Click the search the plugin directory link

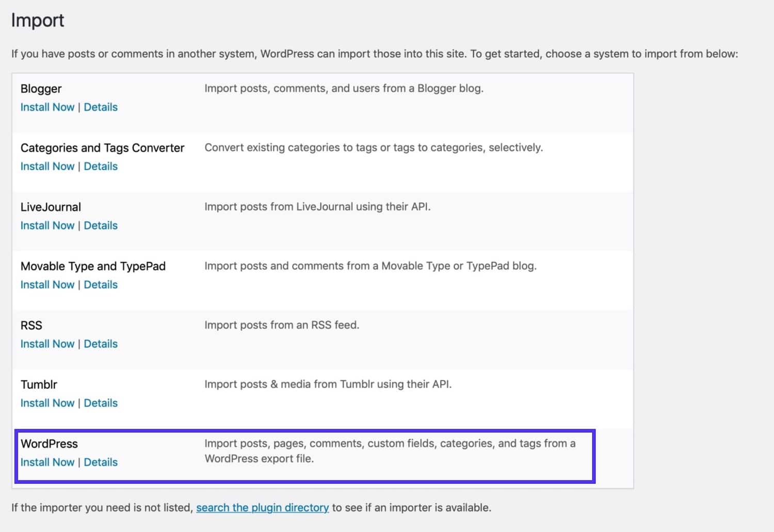[x=263, y=508]
